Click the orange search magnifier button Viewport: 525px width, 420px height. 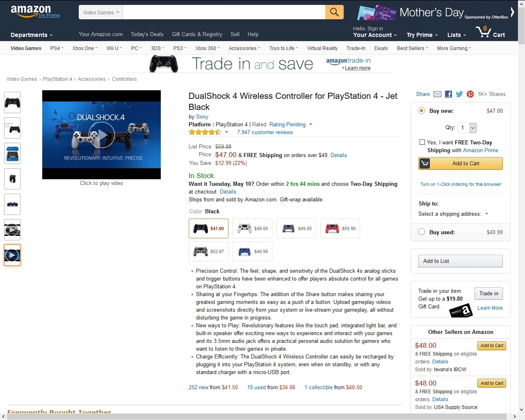click(334, 12)
